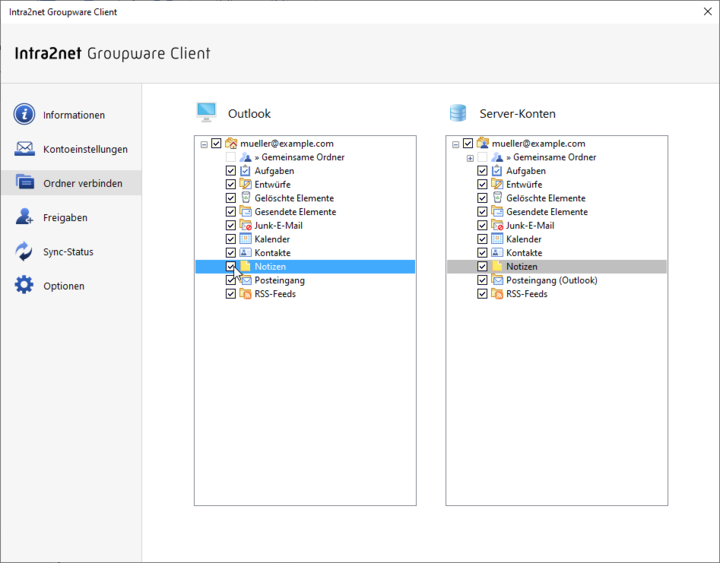Image resolution: width=720 pixels, height=563 pixels.
Task: Enable Gemeinsame Ordner checkbox in Server-Konten
Action: [482, 157]
